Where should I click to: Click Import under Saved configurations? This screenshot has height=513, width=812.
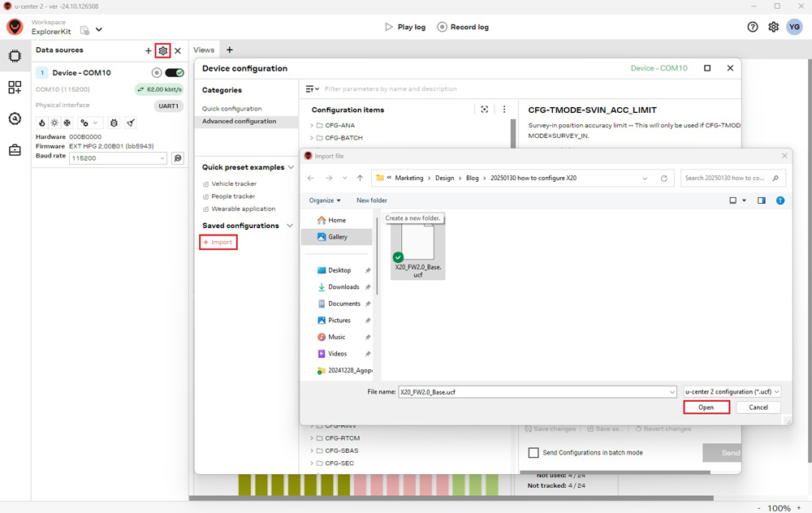218,242
